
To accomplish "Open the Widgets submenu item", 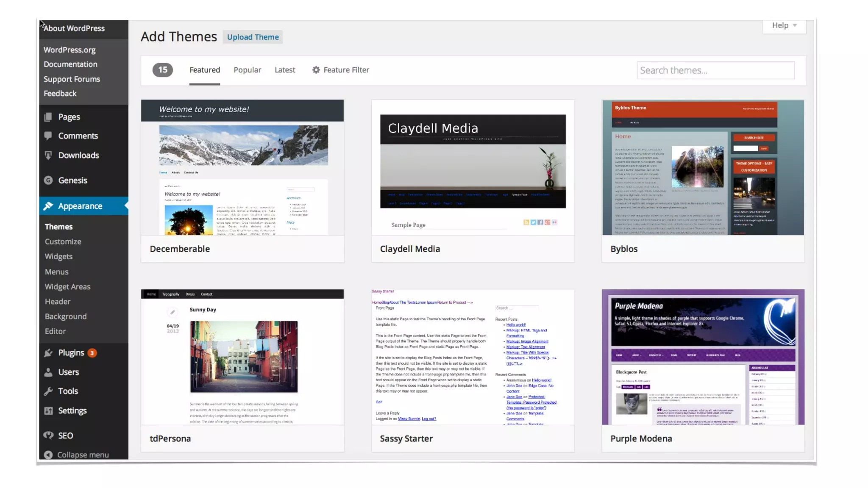I will [58, 257].
